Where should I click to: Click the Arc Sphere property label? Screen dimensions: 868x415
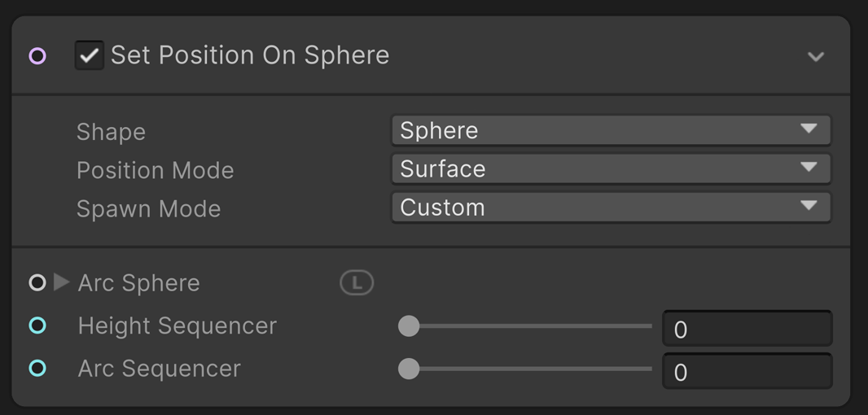pos(139,283)
